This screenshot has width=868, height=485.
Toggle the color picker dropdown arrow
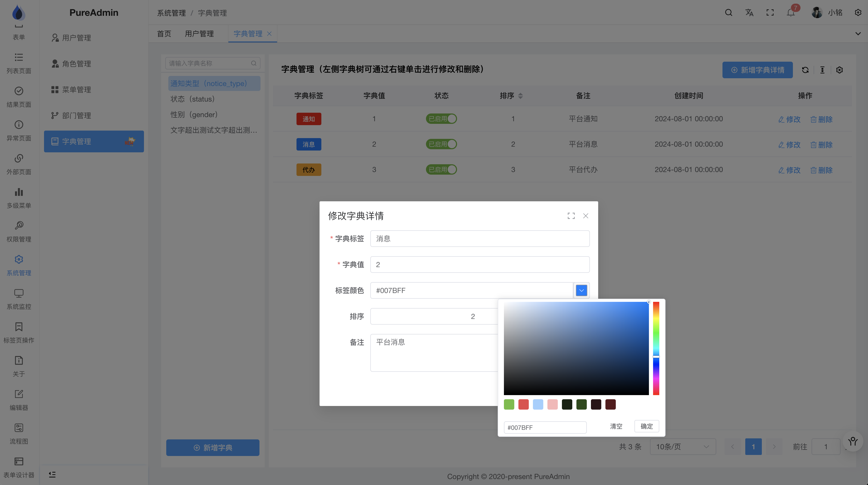(x=581, y=290)
